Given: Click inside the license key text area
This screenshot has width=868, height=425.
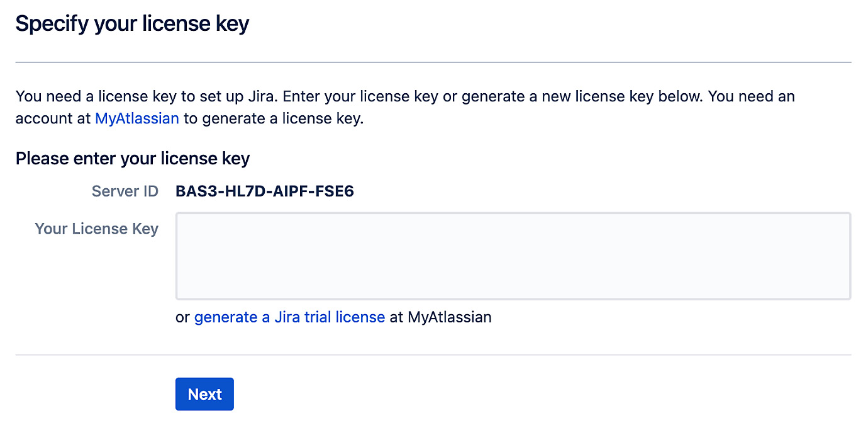Looking at the screenshot, I should click(x=513, y=255).
